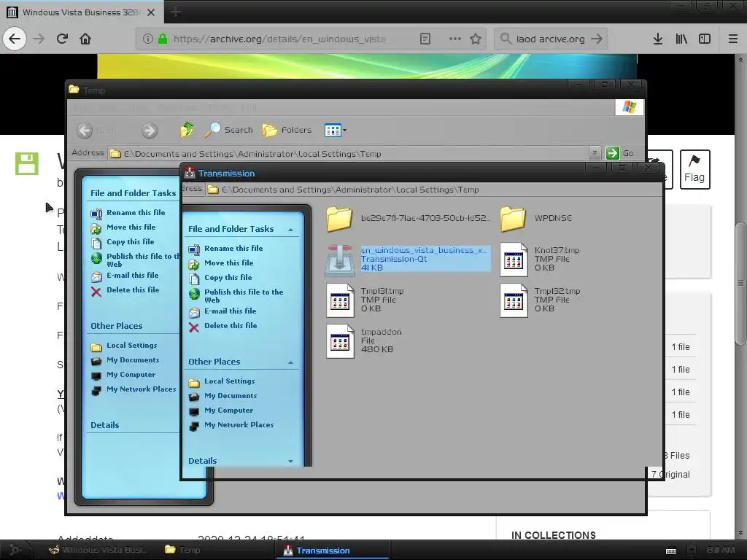Switch to Temp taskbar button
The width and height of the screenshot is (747, 560).
183,550
